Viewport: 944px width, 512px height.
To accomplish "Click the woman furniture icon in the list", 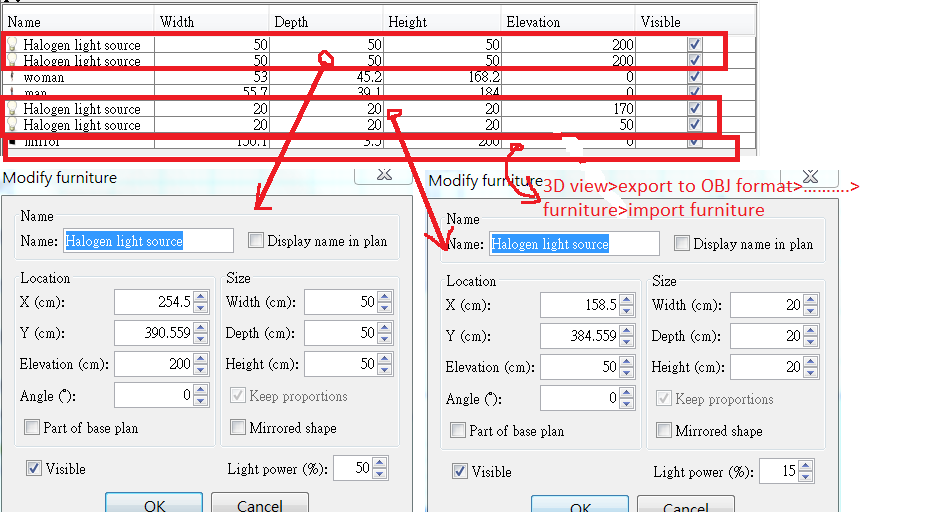I will click(x=12, y=77).
